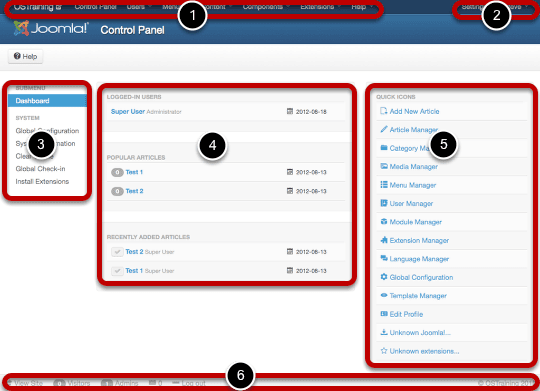Toggle published checkmark for recently added Test 2
The height and width of the screenshot is (391, 540).
(117, 252)
